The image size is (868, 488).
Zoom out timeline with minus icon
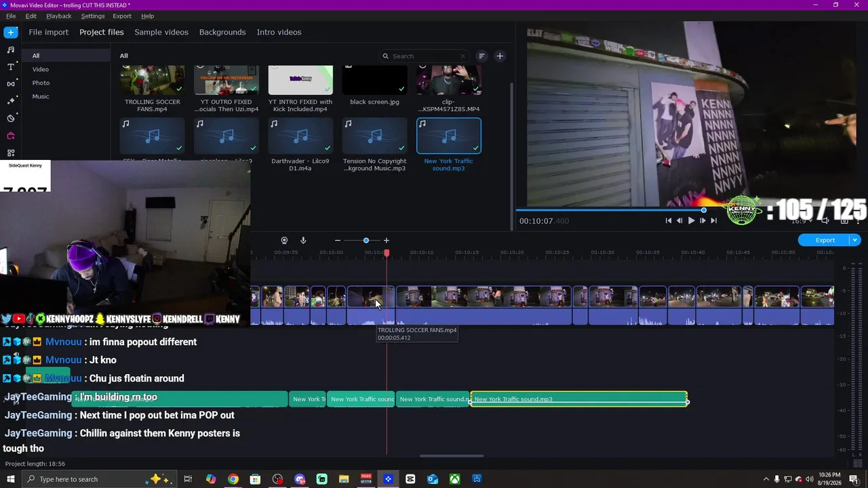click(338, 241)
